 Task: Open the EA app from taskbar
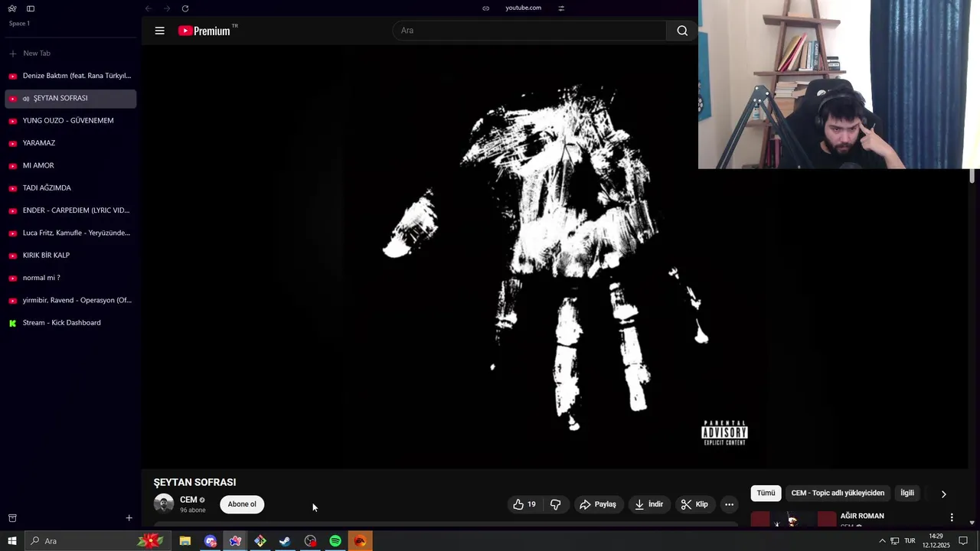(x=360, y=541)
